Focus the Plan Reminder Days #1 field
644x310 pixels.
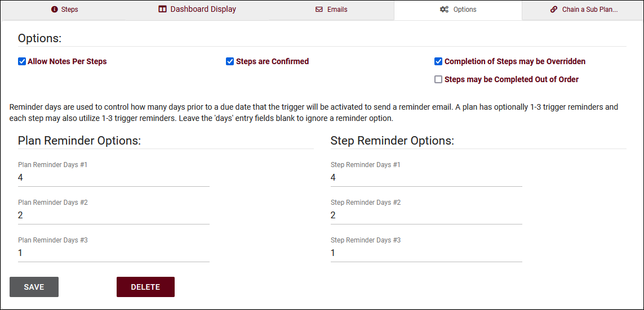(113, 178)
